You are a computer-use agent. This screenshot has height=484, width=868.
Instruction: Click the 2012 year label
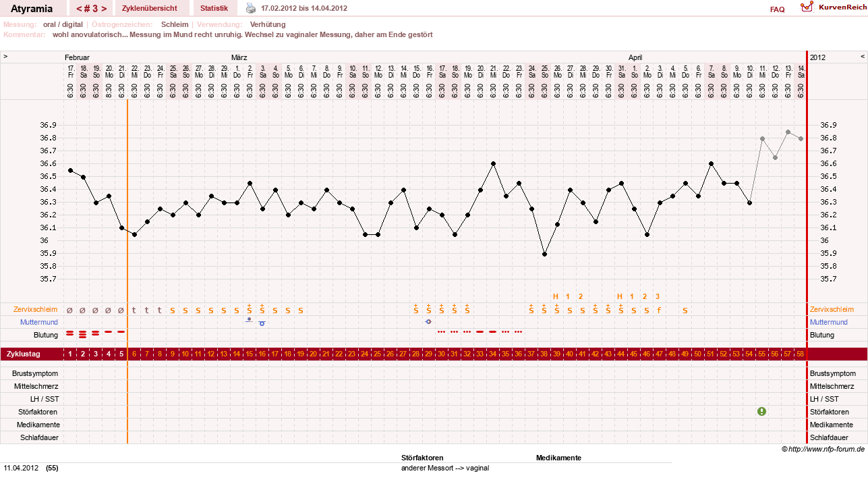pos(817,57)
